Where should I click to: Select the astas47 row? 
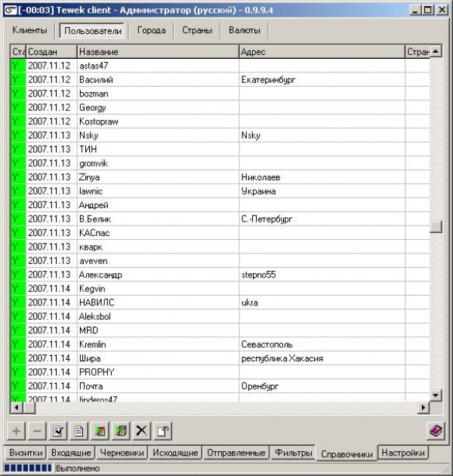pos(220,66)
